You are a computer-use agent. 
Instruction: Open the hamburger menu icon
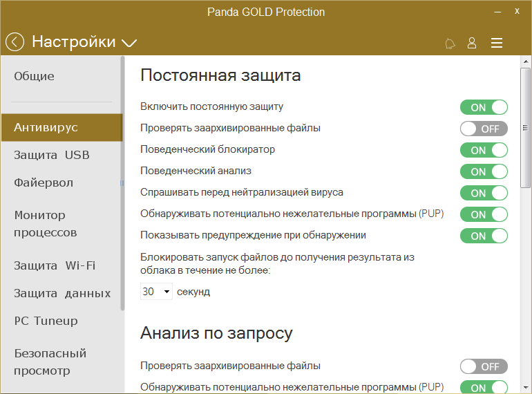(x=497, y=43)
